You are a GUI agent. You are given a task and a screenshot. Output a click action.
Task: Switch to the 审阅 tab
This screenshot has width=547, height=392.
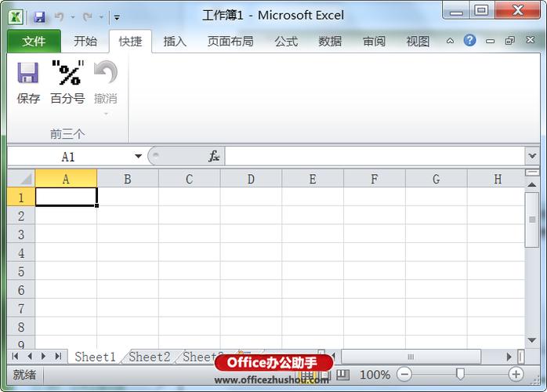374,42
